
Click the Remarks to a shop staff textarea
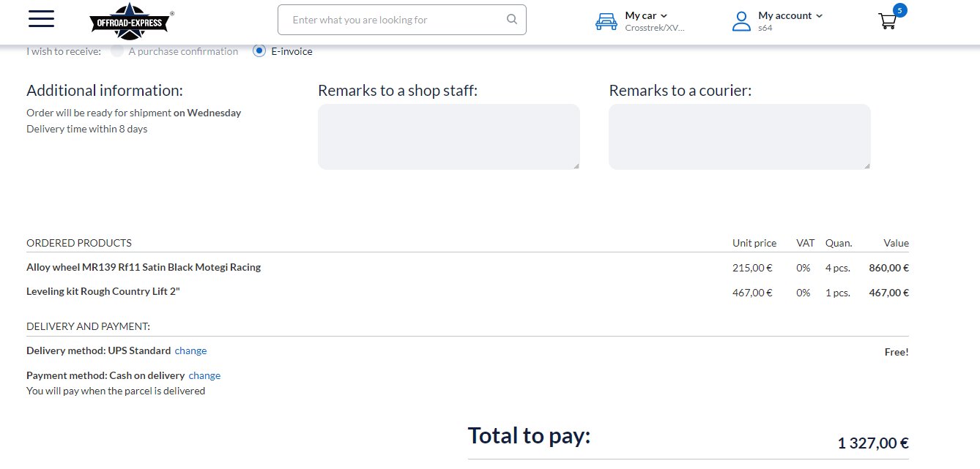pos(449,137)
